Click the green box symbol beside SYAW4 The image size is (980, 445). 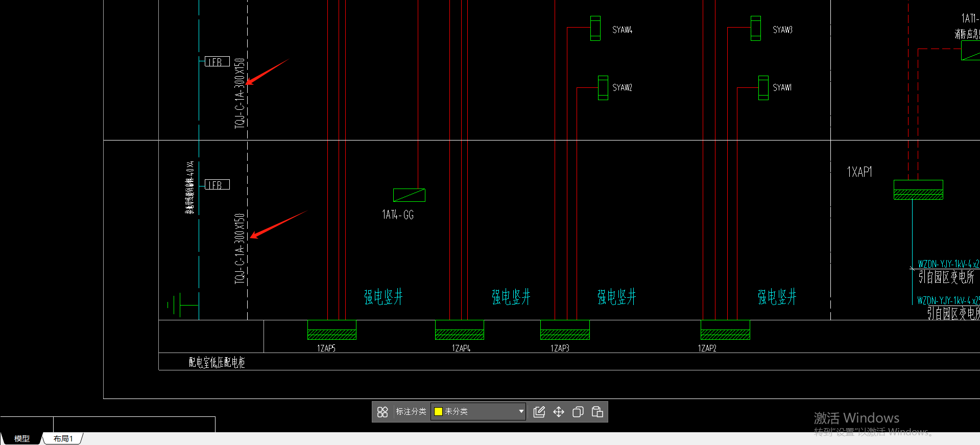(595, 28)
